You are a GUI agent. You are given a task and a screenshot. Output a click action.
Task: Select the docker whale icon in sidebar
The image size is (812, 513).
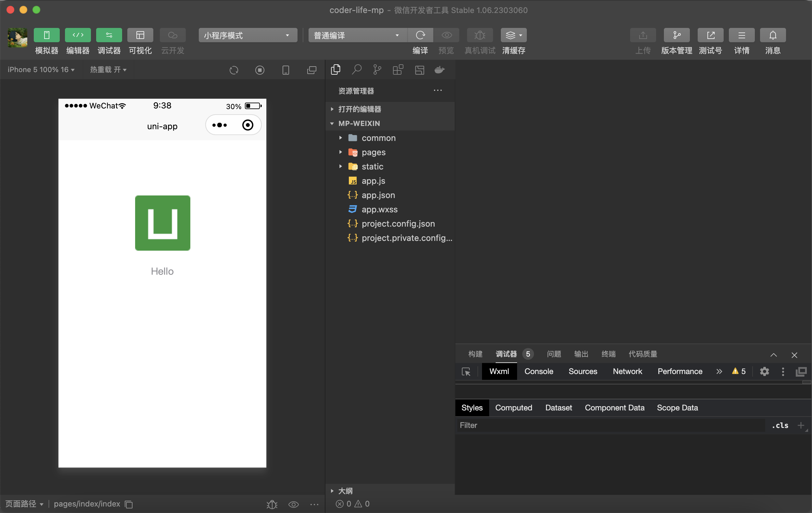(x=439, y=69)
